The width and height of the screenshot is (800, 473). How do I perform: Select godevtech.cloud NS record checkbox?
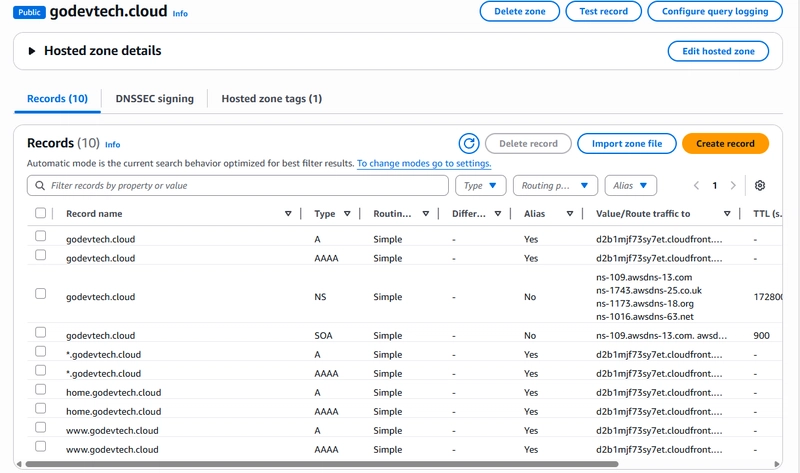(40, 293)
